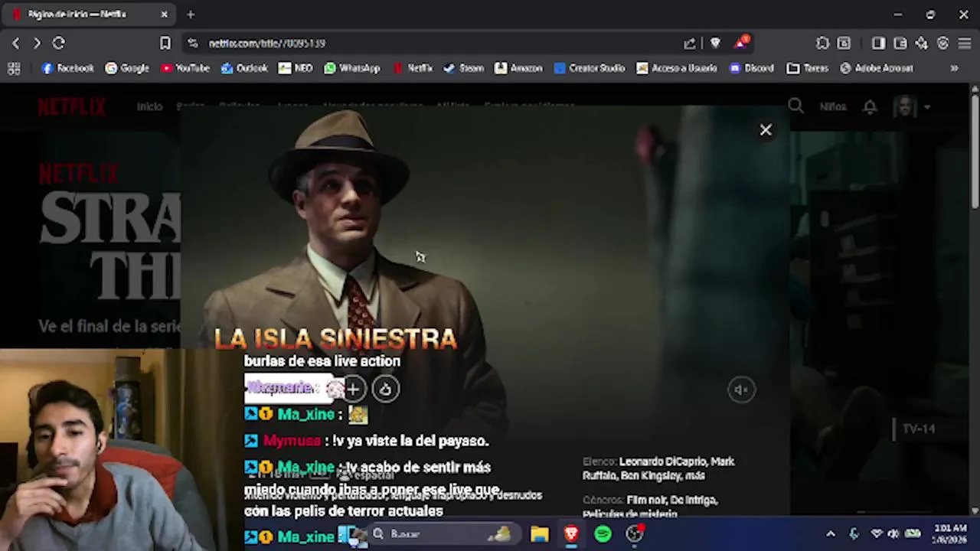Close the La Isla Siniestra title preview

pyautogui.click(x=766, y=130)
